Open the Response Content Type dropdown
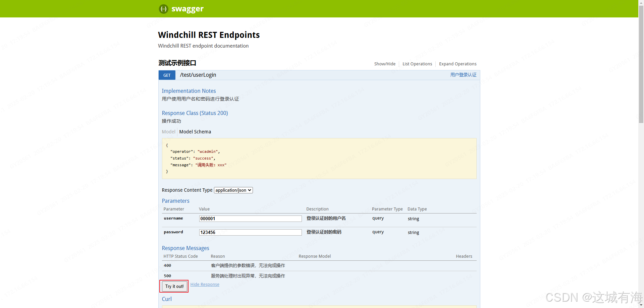The image size is (644, 308). coord(233,190)
